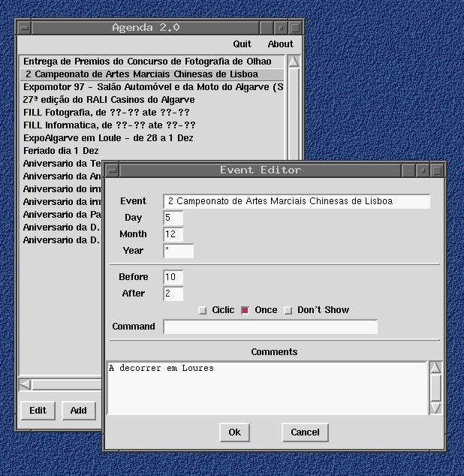Select 'Aniversario do im' list row
The height and width of the screenshot is (476, 464).
[62, 188]
